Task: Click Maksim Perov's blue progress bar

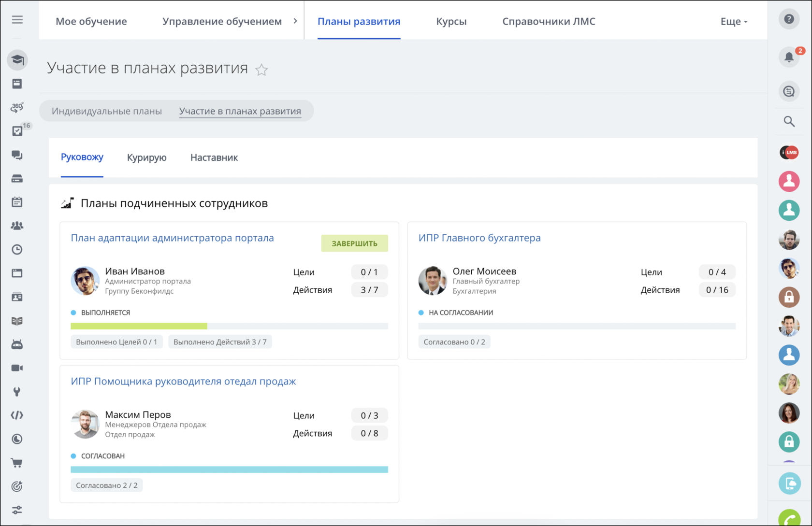Action: tap(229, 469)
